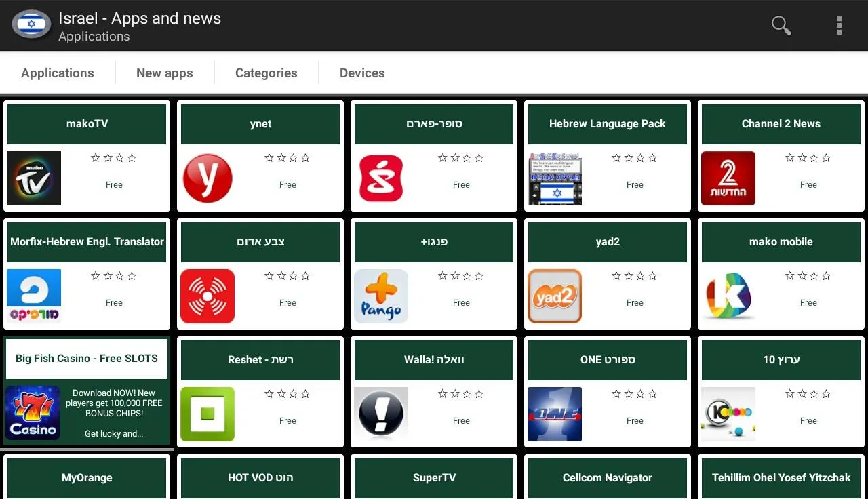Open the Big Fish Casino icon
The height and width of the screenshot is (499, 868).
(x=33, y=413)
